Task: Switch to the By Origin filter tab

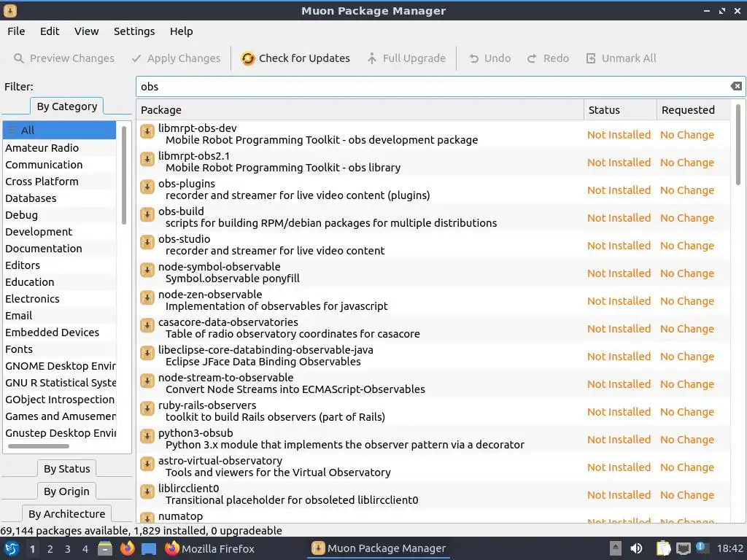Action: 66,491
